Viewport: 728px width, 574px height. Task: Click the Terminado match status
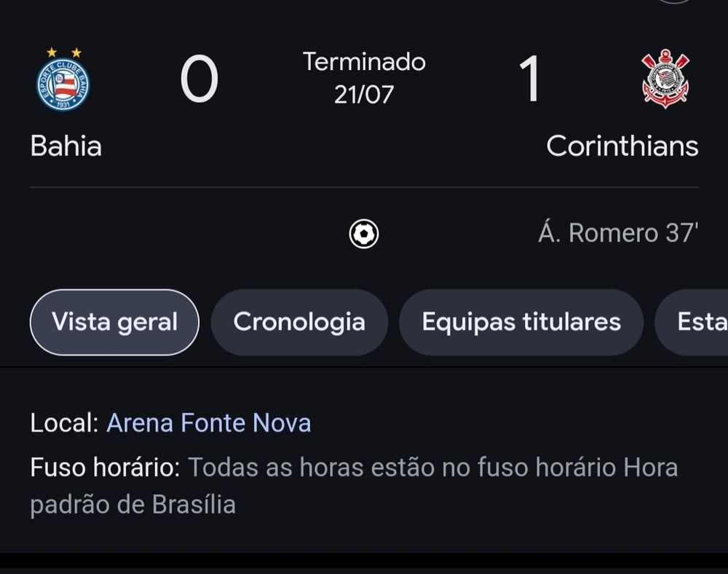pos(364,62)
